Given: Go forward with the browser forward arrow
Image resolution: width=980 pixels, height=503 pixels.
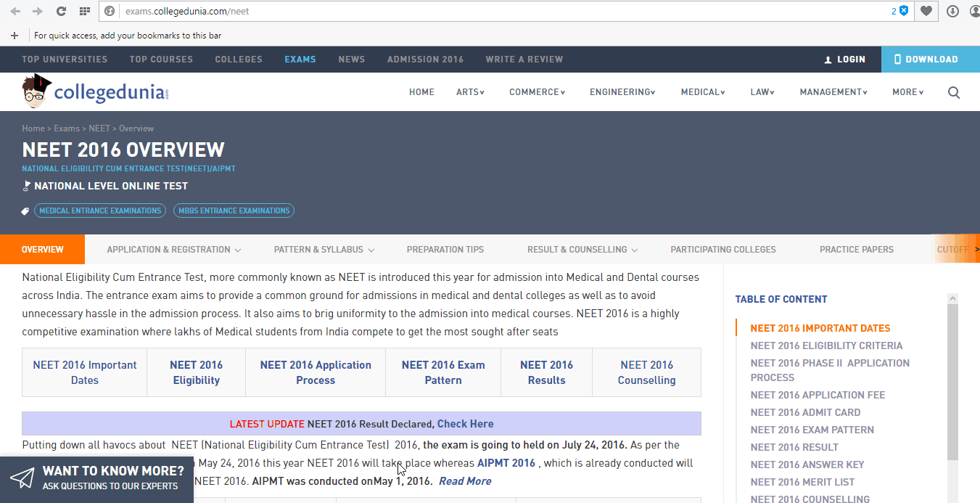Looking at the screenshot, I should tap(38, 11).
